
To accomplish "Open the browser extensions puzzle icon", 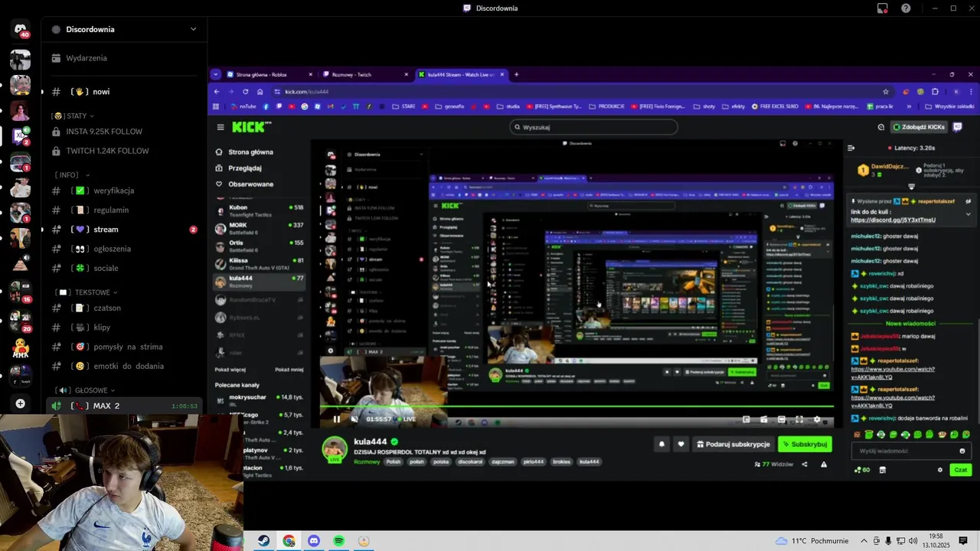I will pyautogui.click(x=935, y=92).
